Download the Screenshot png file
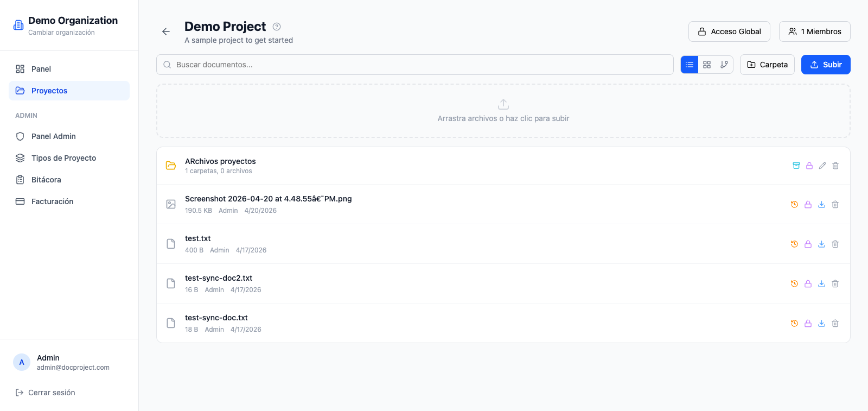 (821, 205)
